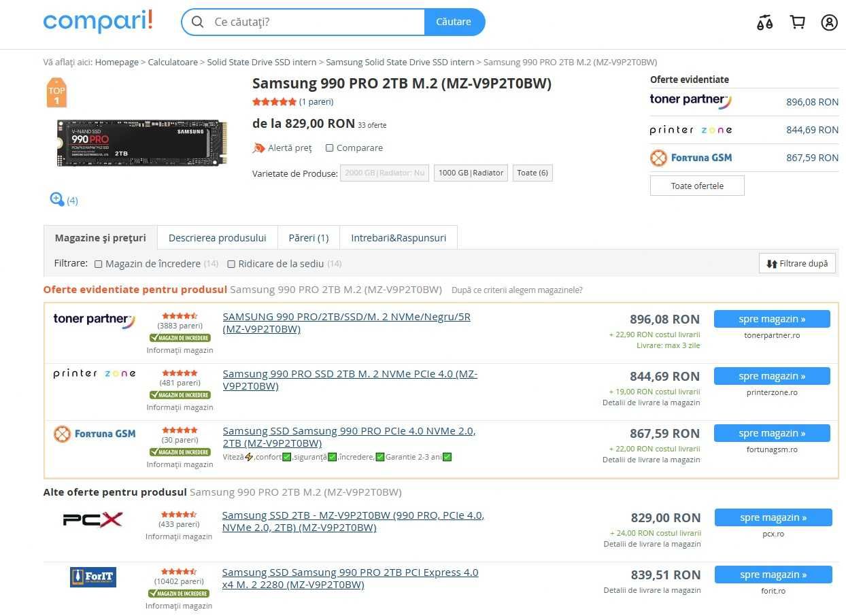Click the 844,69 RON price in sidebar

(x=812, y=130)
